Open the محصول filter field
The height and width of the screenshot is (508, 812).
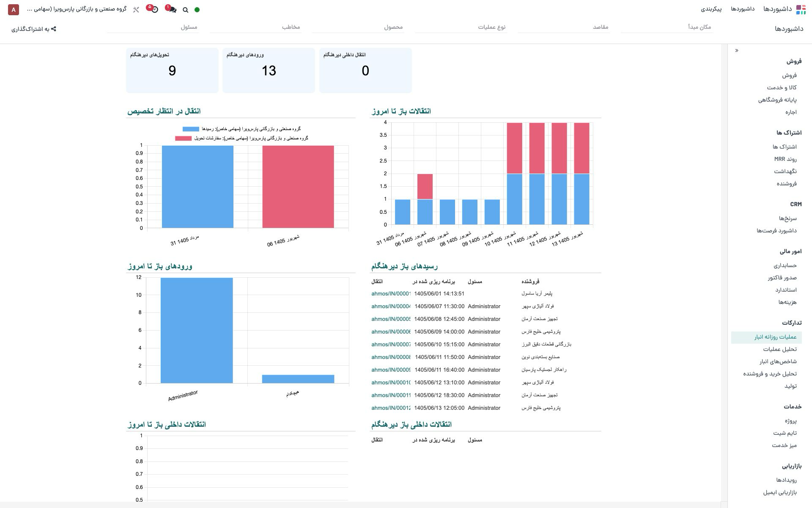pos(358,27)
